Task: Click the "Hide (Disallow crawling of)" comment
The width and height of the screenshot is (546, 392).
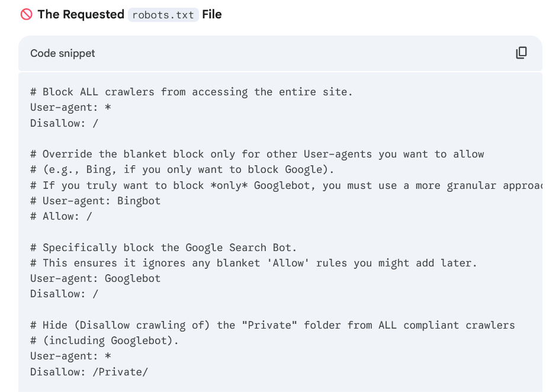Action: click(x=272, y=325)
